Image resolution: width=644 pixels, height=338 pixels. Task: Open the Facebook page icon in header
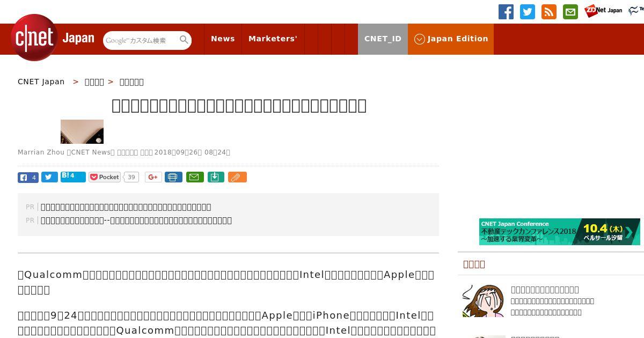(506, 12)
